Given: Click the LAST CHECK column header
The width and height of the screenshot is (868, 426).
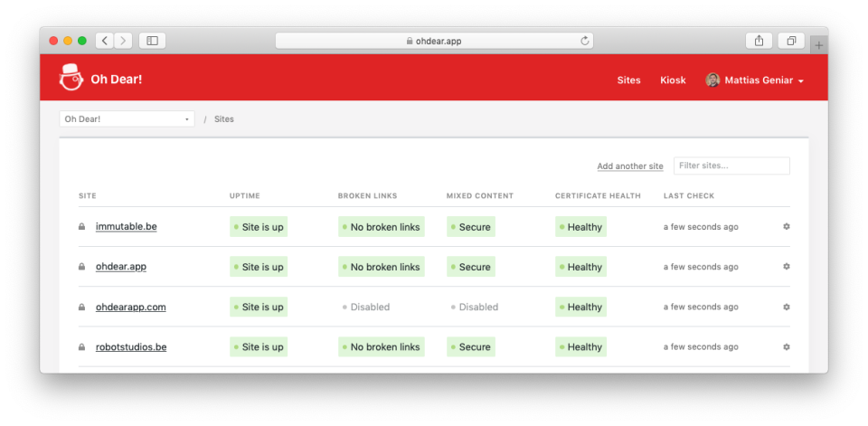Looking at the screenshot, I should (689, 195).
